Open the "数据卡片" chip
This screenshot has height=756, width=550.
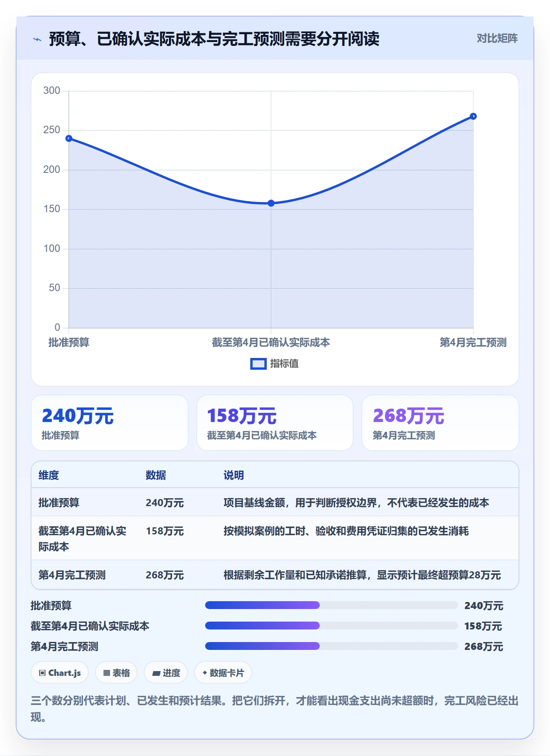point(223,673)
